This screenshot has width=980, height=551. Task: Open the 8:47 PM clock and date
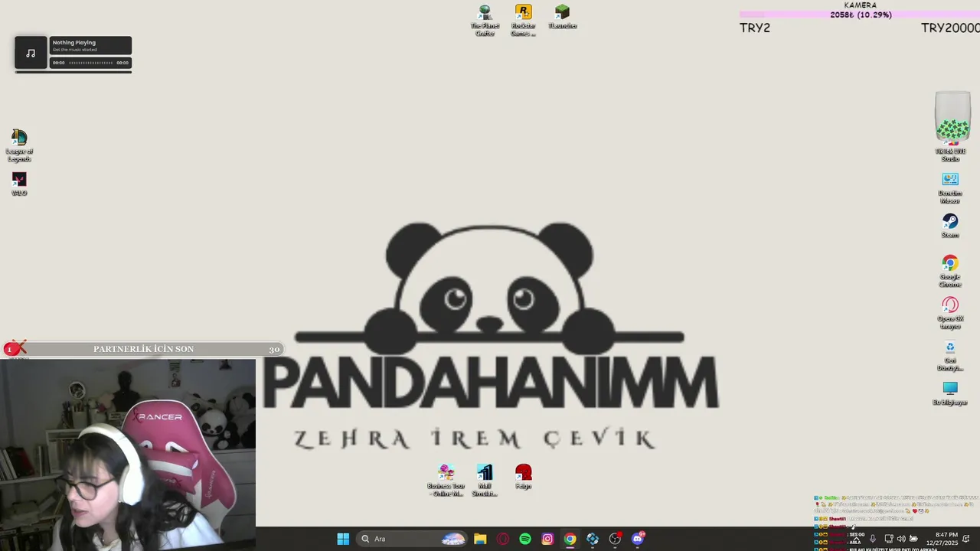[942, 539]
